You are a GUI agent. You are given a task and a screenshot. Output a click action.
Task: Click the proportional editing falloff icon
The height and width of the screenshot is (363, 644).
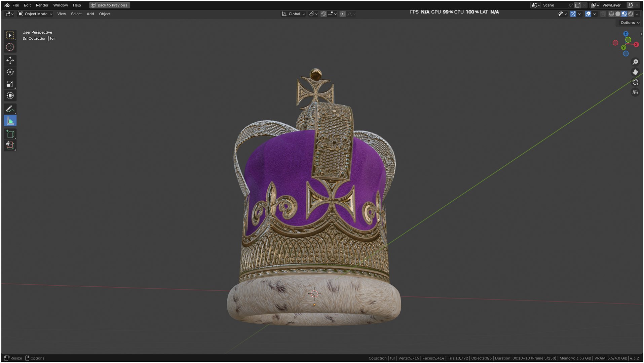click(351, 14)
